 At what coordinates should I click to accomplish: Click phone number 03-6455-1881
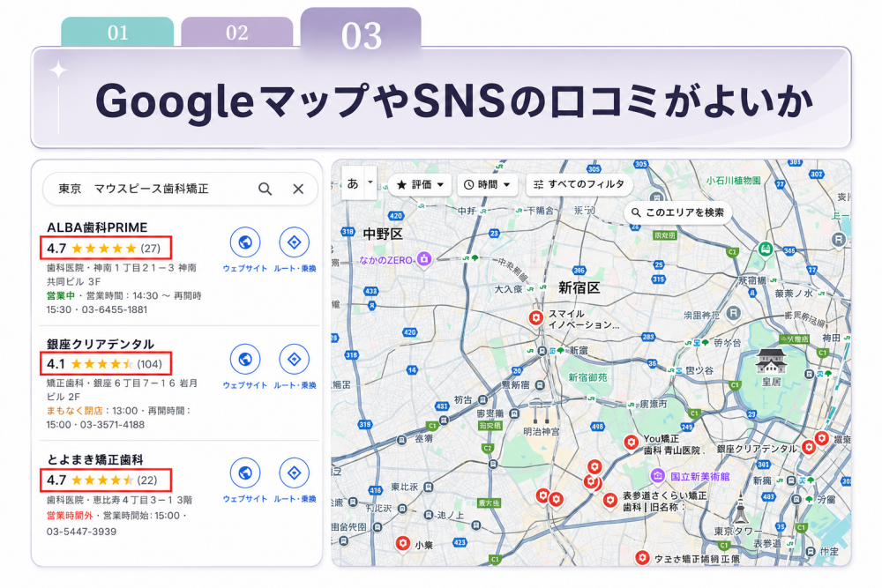point(114,309)
